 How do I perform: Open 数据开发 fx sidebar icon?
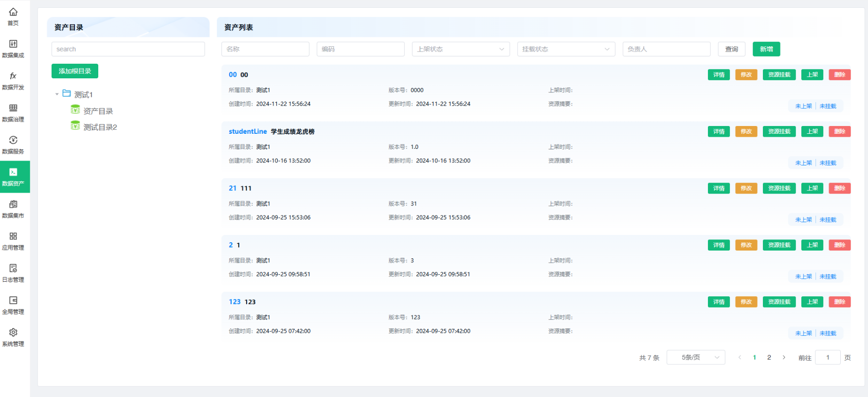pyautogui.click(x=13, y=76)
